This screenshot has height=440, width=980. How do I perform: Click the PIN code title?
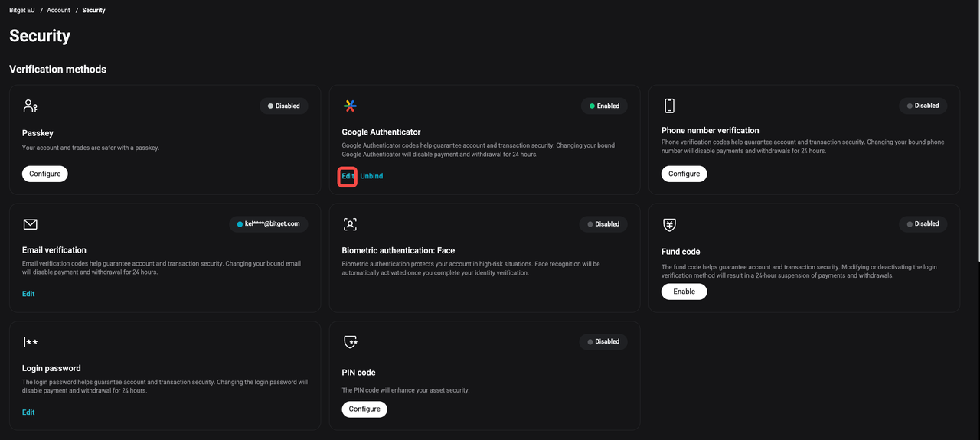(x=358, y=373)
